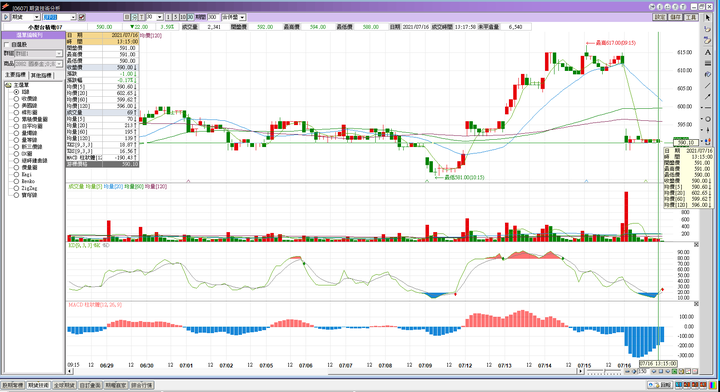The width and height of the screenshot is (720, 392).
Task: Select the K線 radio button
Action: click(16, 92)
